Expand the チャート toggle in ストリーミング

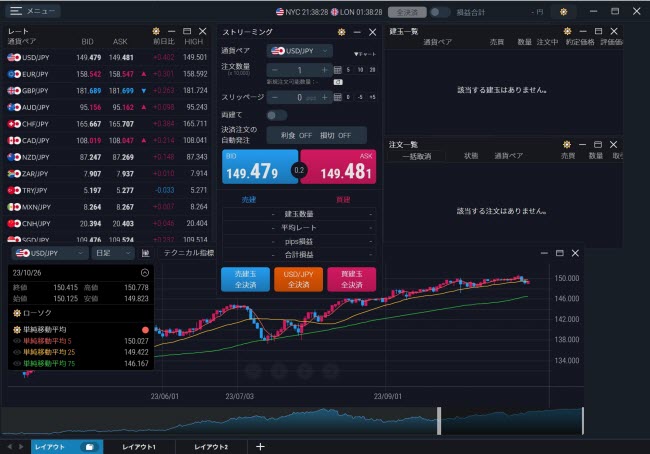click(x=365, y=54)
